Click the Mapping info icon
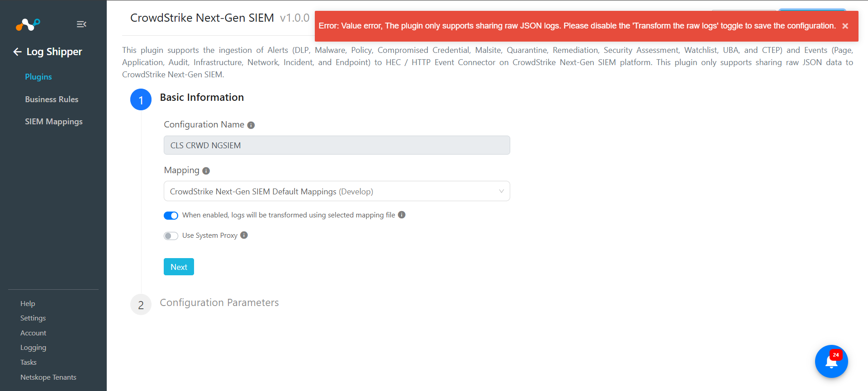Viewport: 868px width, 391px height. coord(206,171)
